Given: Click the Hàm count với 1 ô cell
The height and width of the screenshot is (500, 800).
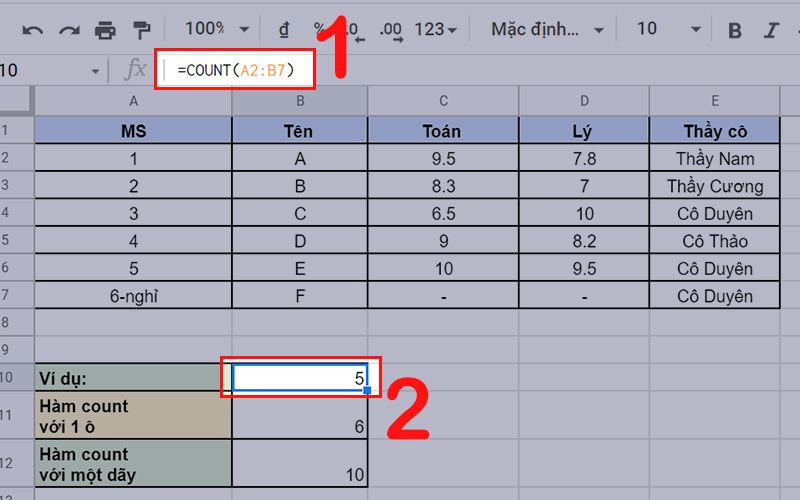Looking at the screenshot, I should pyautogui.click(x=133, y=415).
